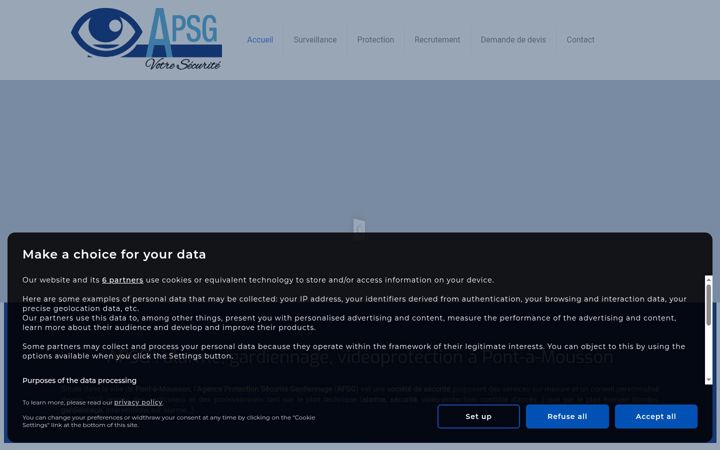This screenshot has width=720, height=450.
Task: Open Demande de devis page
Action: (x=513, y=40)
